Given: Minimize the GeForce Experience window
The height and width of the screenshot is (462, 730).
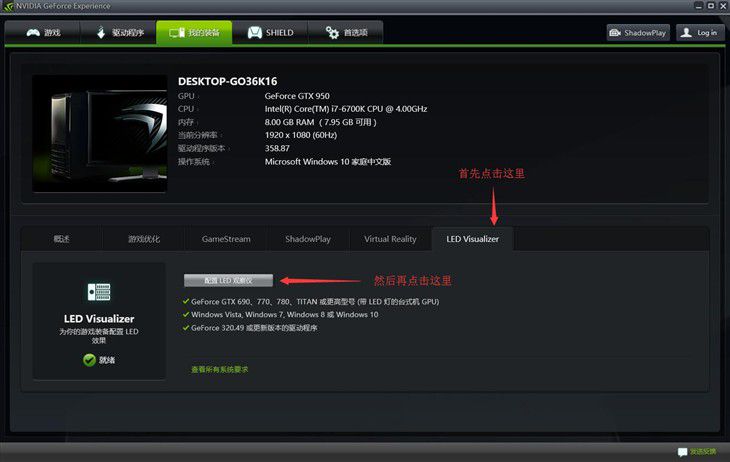Looking at the screenshot, I should click(x=699, y=6).
